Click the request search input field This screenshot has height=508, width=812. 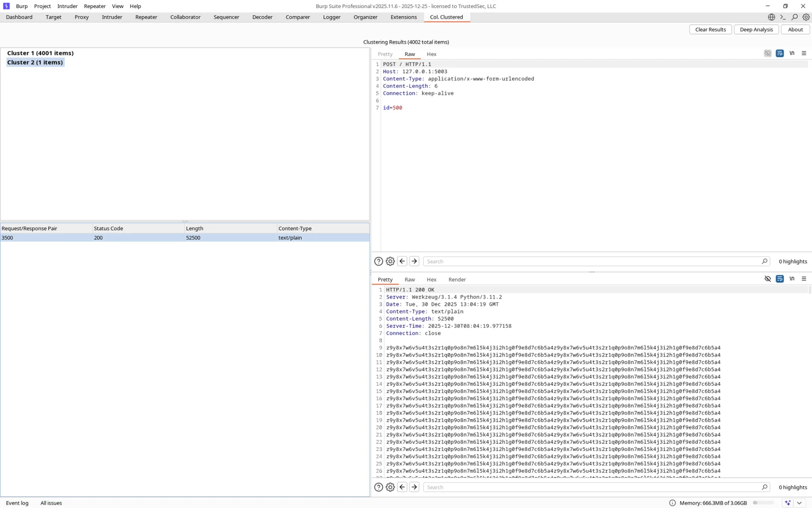coord(591,261)
